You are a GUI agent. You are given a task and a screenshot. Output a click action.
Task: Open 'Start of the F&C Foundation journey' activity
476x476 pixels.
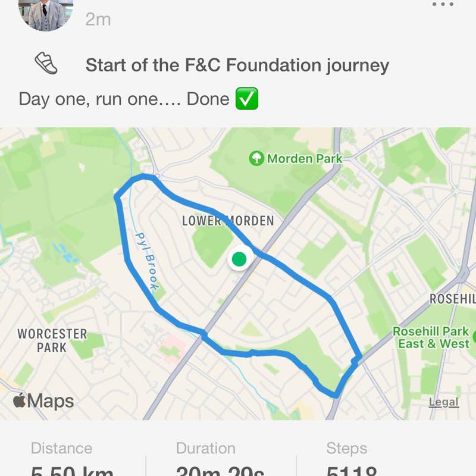237,65
